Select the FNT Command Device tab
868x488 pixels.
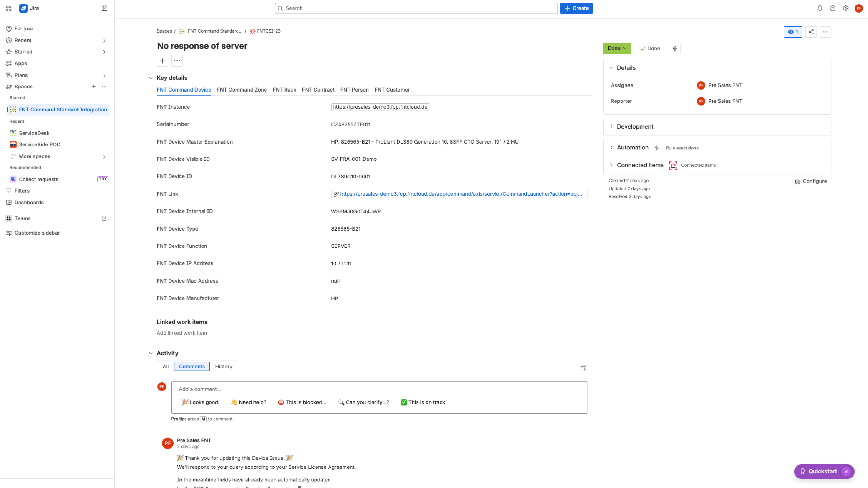click(x=184, y=90)
